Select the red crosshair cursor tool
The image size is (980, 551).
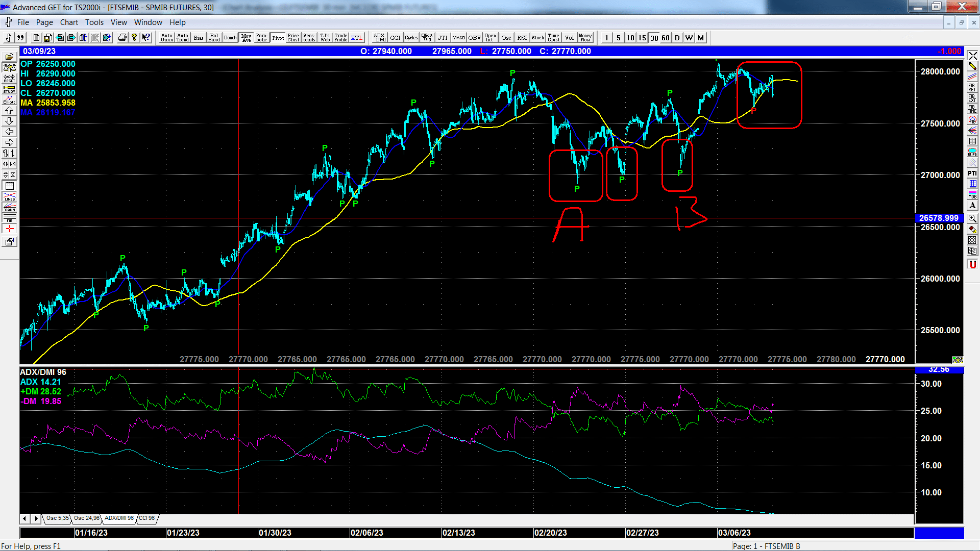pos(9,229)
